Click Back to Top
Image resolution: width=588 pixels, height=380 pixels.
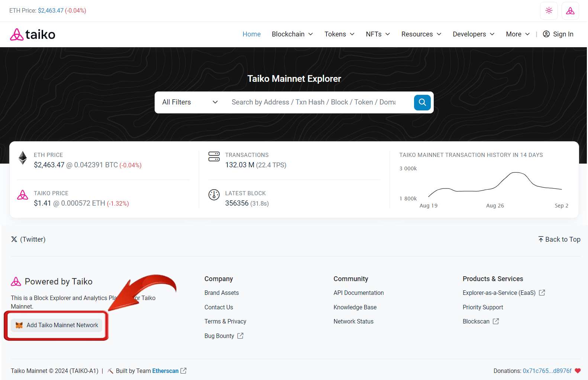[559, 239]
